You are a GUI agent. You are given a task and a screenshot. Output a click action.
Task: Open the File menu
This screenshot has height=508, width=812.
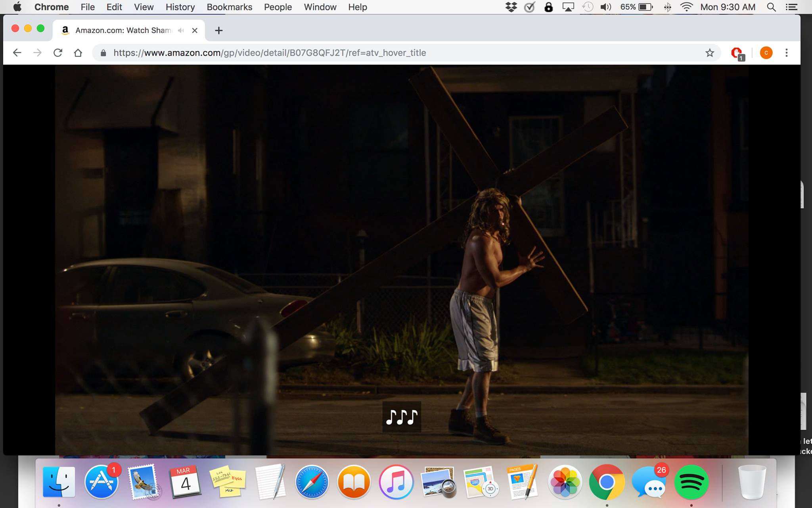(88, 7)
